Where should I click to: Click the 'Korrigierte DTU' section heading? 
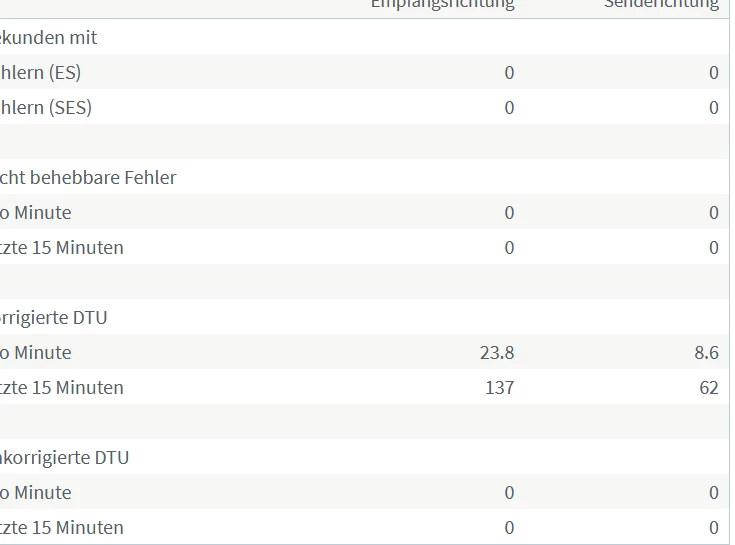(x=54, y=317)
